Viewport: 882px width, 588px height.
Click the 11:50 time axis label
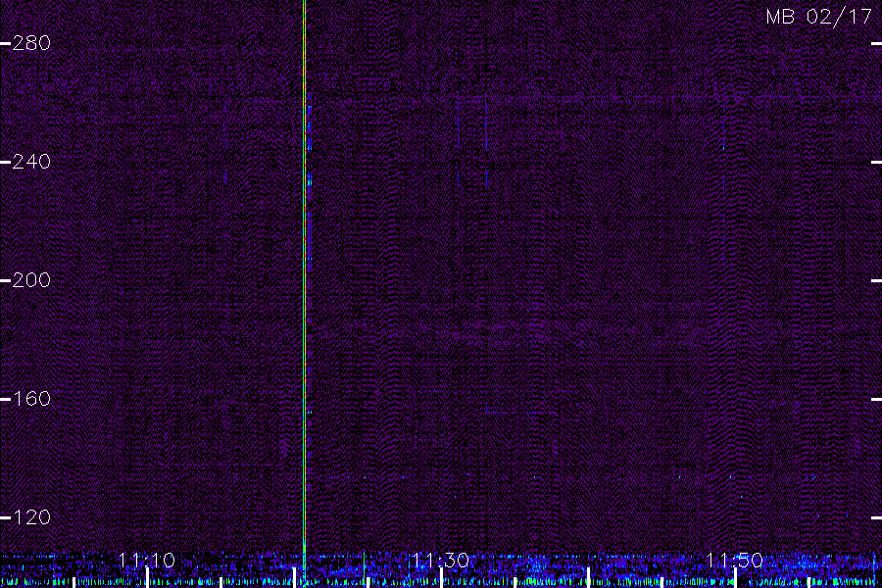click(x=734, y=561)
